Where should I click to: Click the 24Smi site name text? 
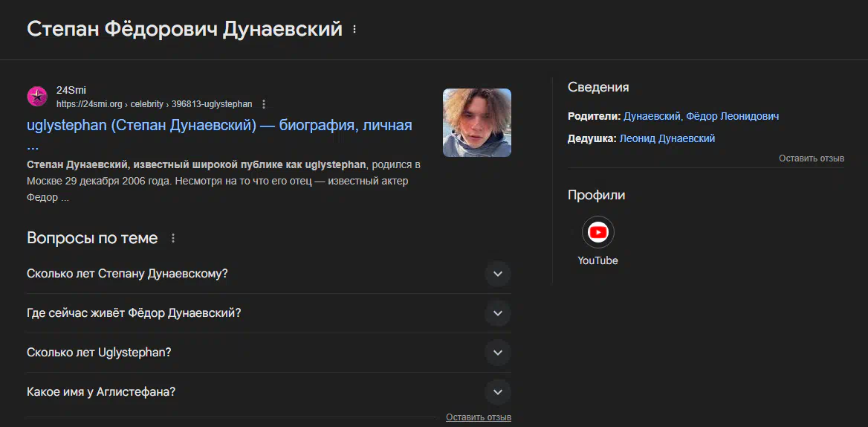71,90
